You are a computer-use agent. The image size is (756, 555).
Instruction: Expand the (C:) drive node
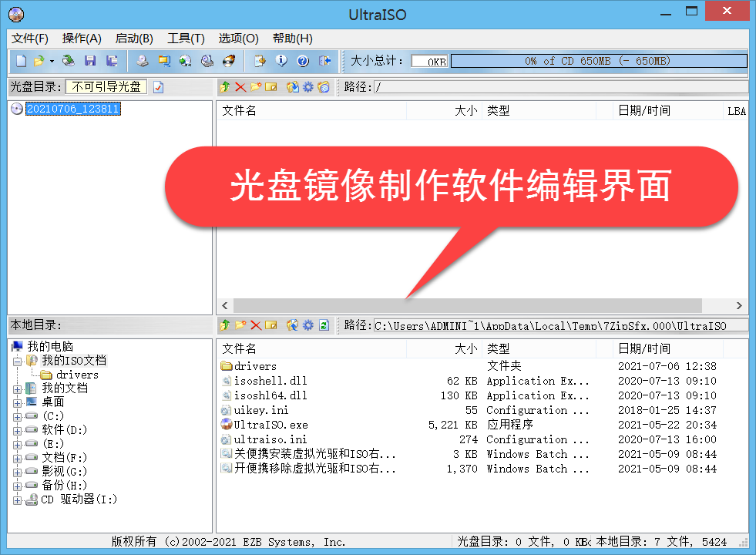click(x=18, y=417)
